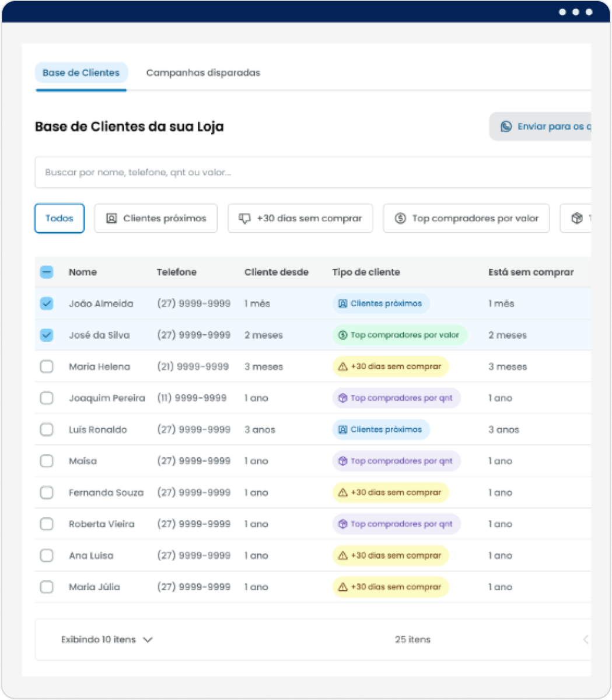Click the Clientes próximos badge in João Almeida's row
The width and height of the screenshot is (612, 700).
381,303
